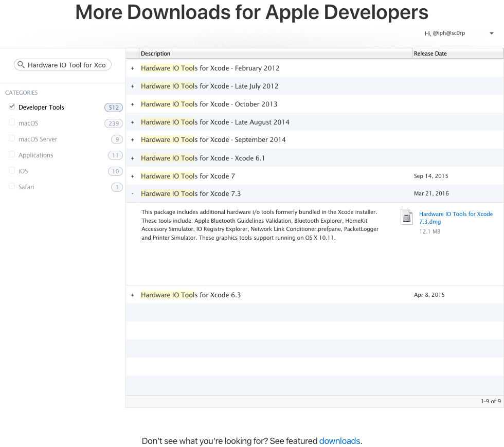
Task: Click the Applications category label
Action: coord(35,155)
